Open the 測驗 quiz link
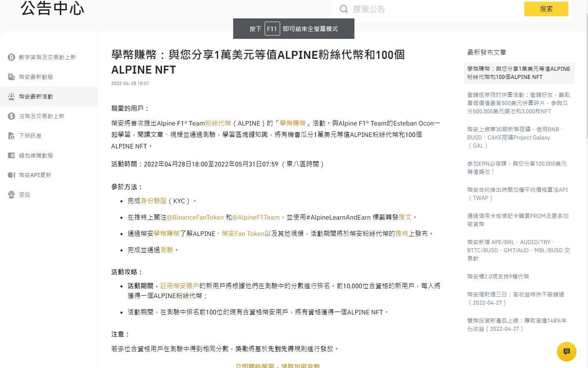This screenshot has height=368, width=588. [x=167, y=250]
